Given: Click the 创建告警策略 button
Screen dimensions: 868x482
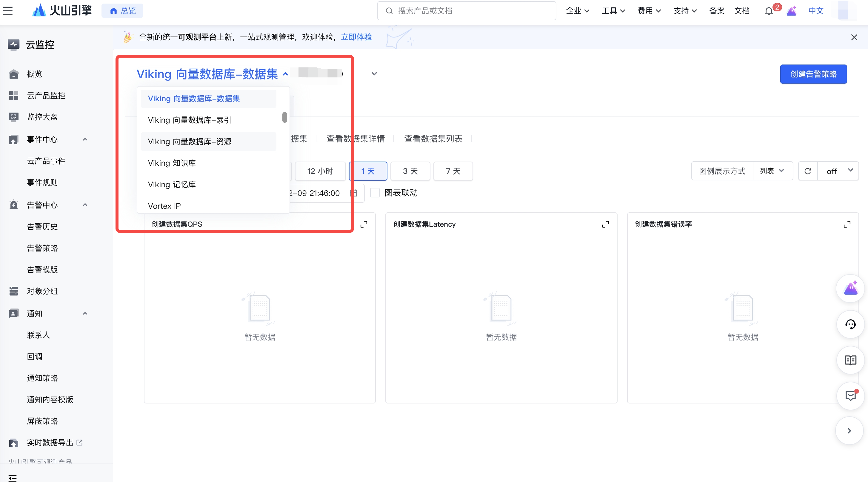Looking at the screenshot, I should [813, 74].
